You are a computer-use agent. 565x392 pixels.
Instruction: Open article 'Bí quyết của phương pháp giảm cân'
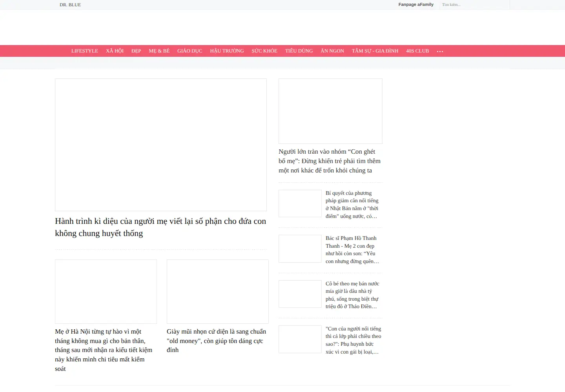click(x=352, y=205)
